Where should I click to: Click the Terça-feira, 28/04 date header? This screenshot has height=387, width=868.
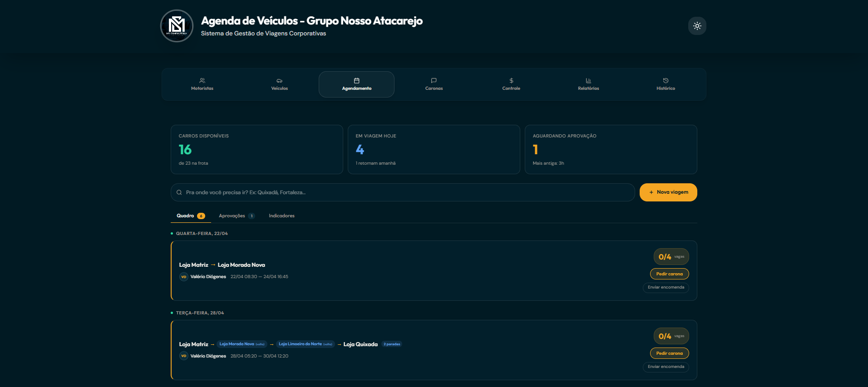[x=200, y=313]
